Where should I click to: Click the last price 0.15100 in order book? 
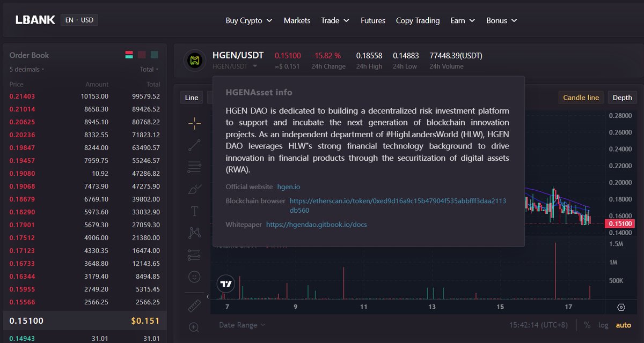pyautogui.click(x=27, y=321)
